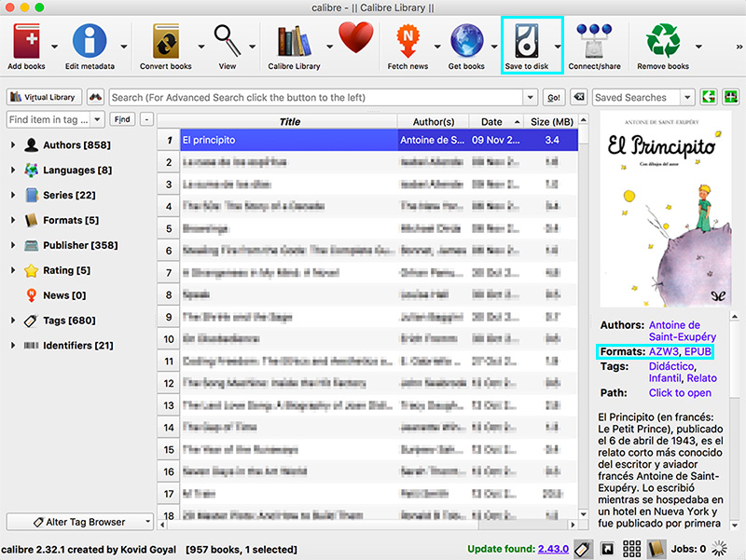This screenshot has width=746, height=560.
Task: Click the Didáctico tag link
Action: coord(671,366)
